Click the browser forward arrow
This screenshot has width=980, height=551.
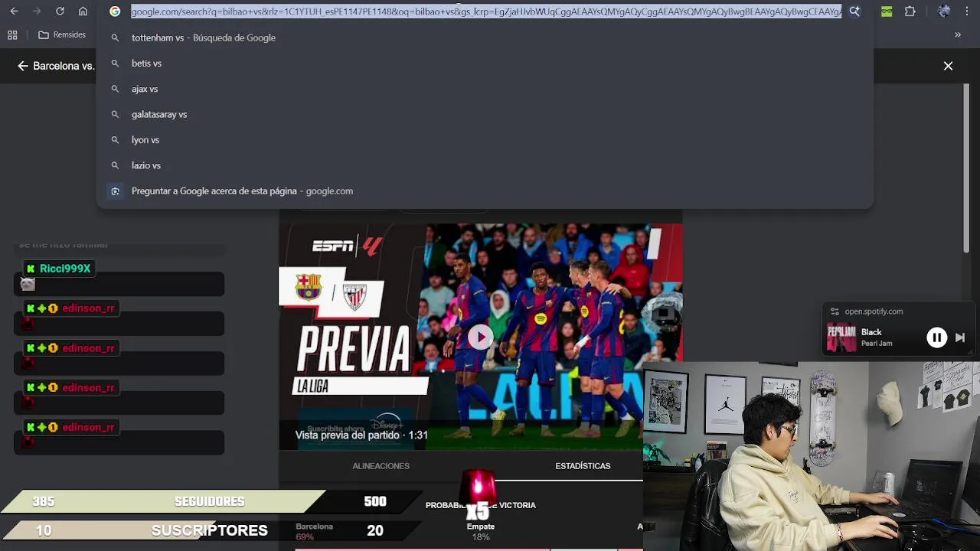[37, 11]
